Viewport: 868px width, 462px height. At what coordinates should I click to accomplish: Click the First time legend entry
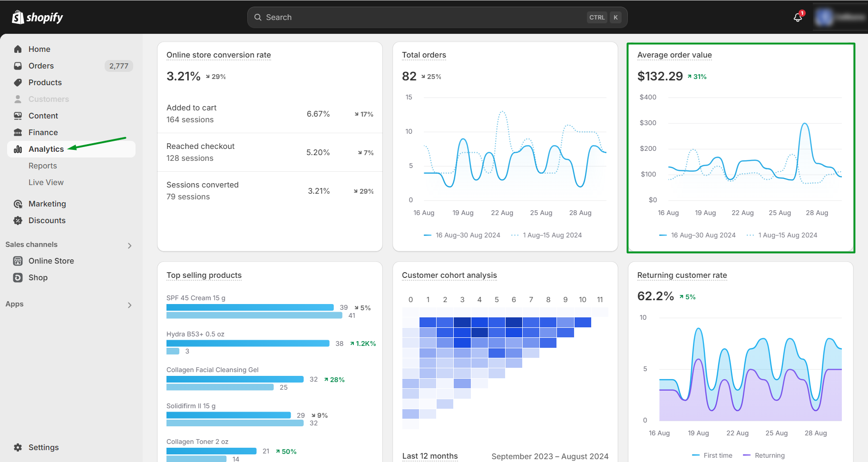(712, 455)
